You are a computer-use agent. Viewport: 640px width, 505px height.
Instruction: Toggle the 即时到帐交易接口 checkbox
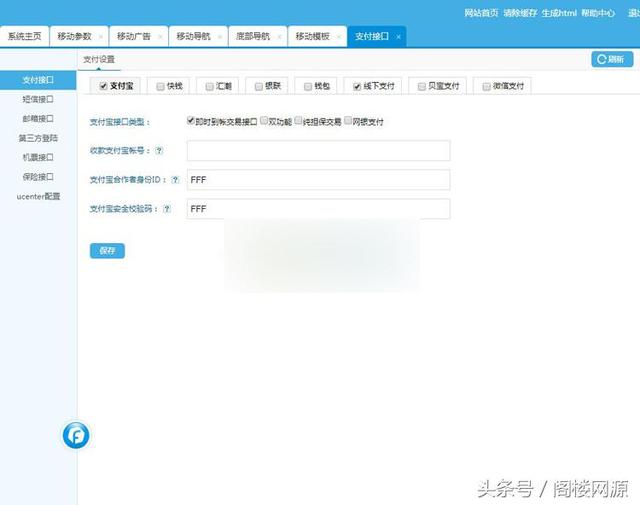pos(191,120)
